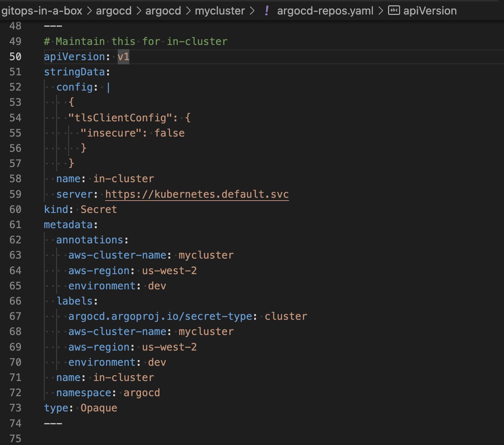Viewport: 504px width, 445px height.
Task: Click the abc symbol icon before apiVersion
Action: (394, 10)
